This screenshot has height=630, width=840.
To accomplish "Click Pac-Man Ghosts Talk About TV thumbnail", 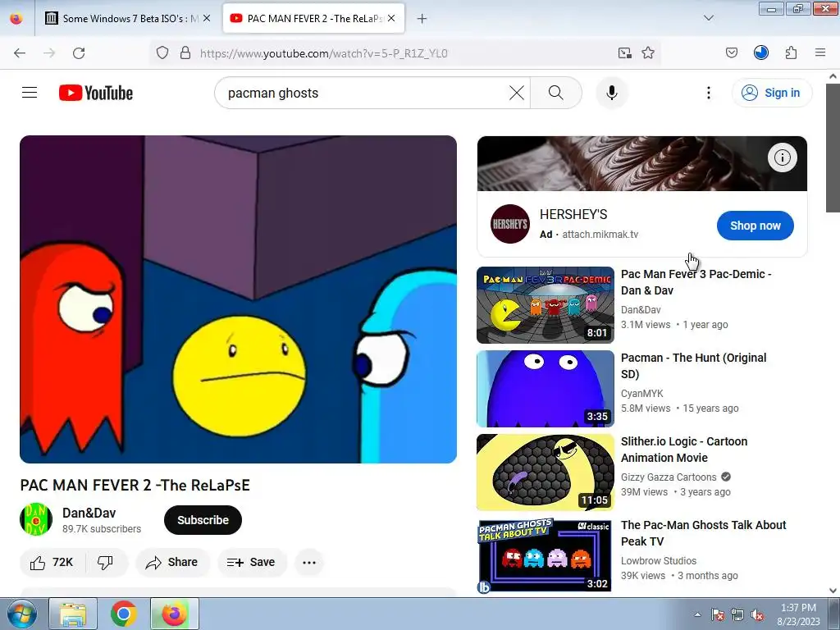I will coord(546,555).
